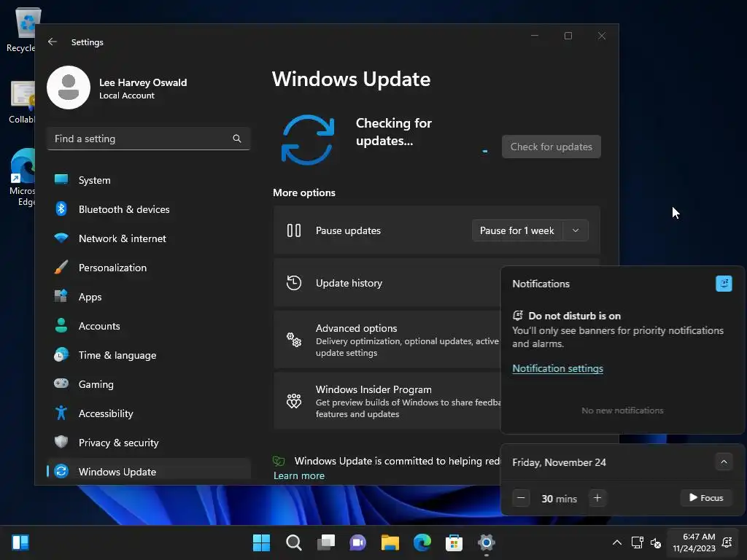The height and width of the screenshot is (560, 747).
Task: Click the Find a setting search box
Action: 149,139
